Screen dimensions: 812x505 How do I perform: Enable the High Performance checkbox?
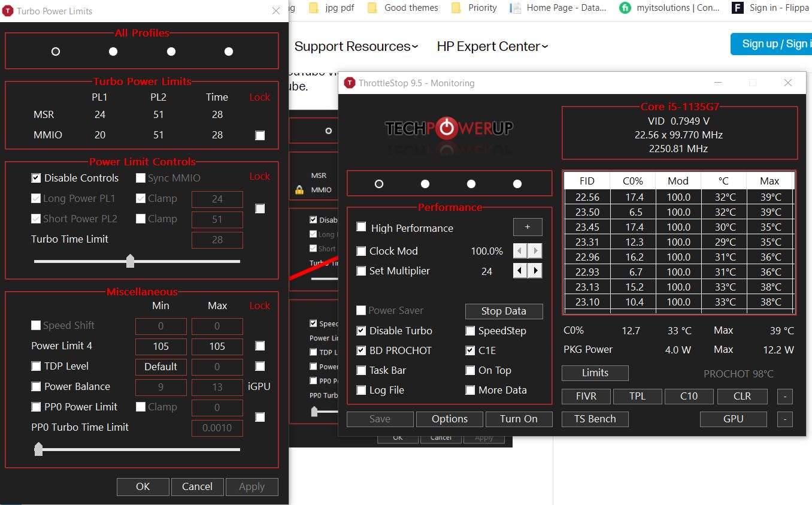tap(361, 227)
